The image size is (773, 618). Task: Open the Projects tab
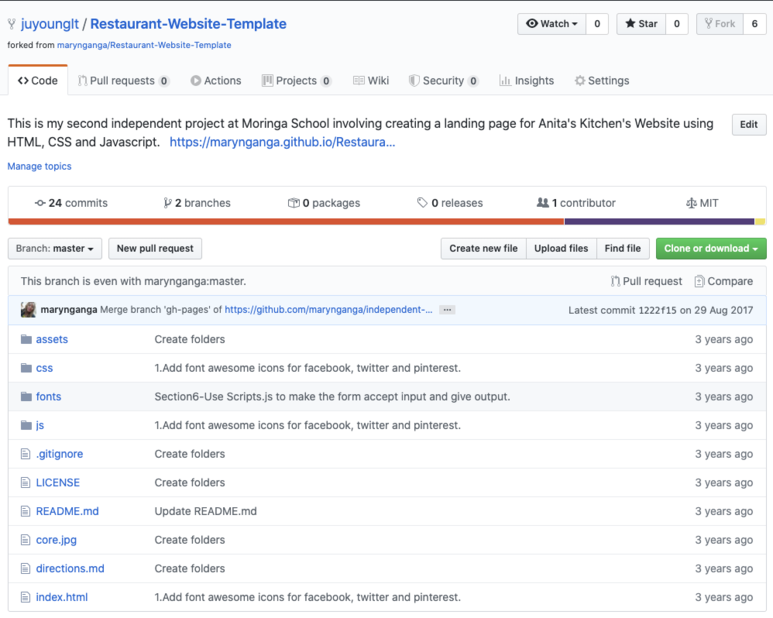click(x=296, y=80)
